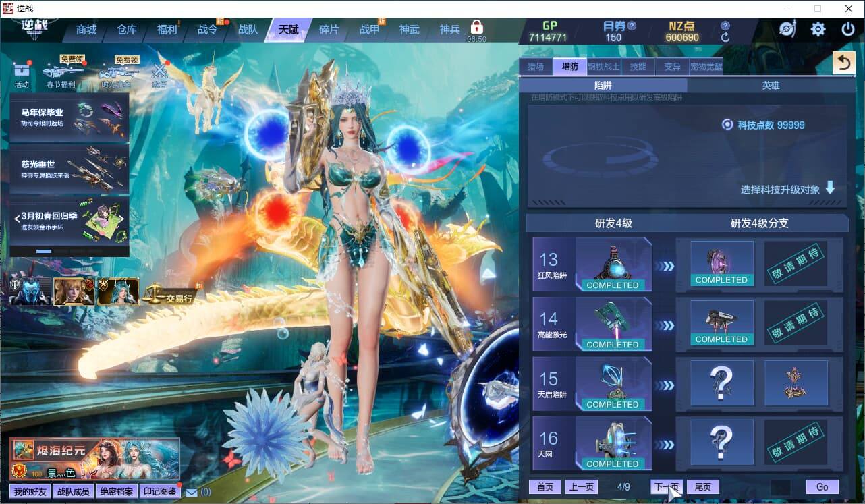Select the 天启陷阱 second branch trap icon
This screenshot has width=865, height=504.
pos(796,383)
